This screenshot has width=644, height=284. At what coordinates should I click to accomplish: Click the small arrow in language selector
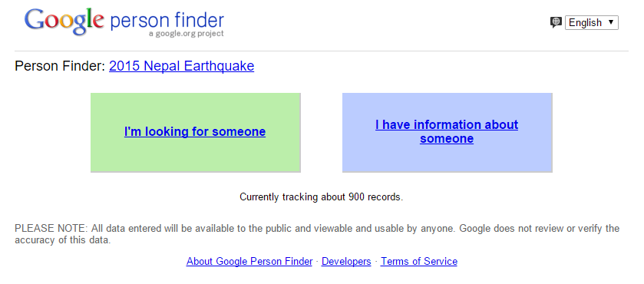point(611,22)
